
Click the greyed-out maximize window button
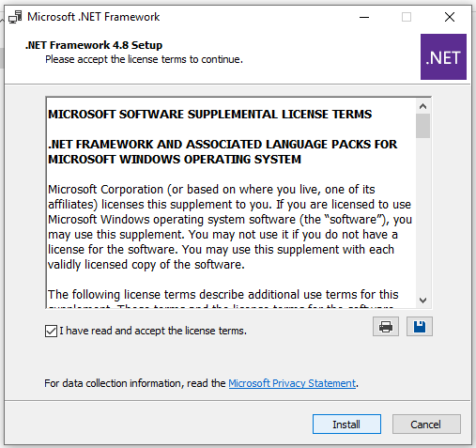407,17
